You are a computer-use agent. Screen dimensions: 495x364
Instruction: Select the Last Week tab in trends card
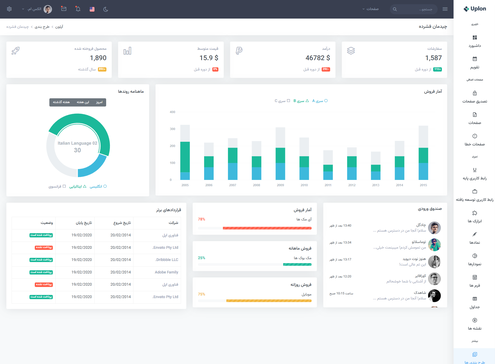click(61, 102)
